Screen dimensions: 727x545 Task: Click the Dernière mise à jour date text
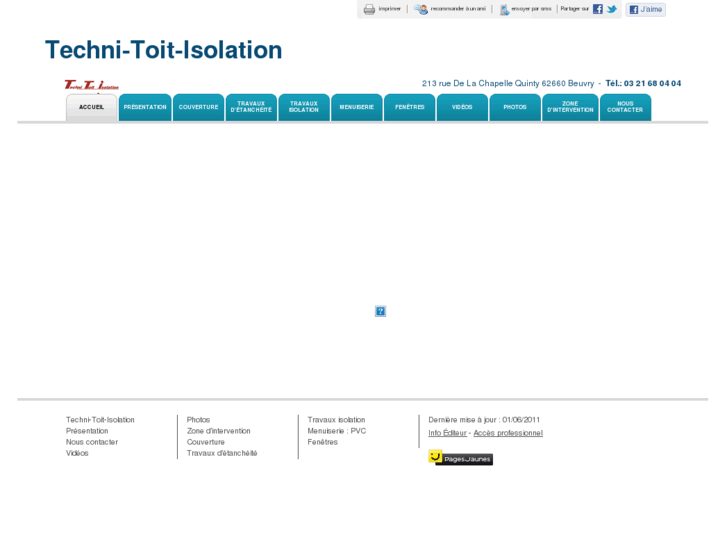click(484, 420)
